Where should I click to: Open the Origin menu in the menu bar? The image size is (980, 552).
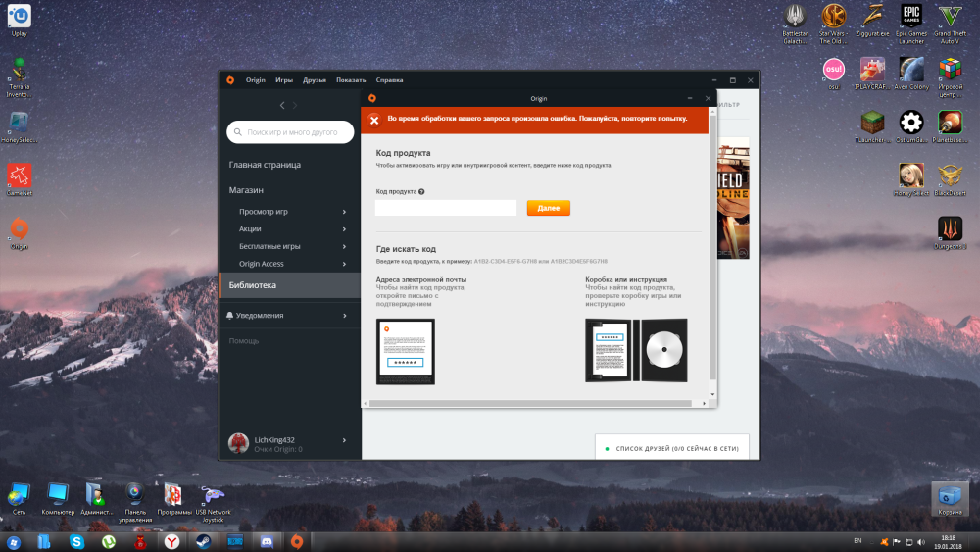pyautogui.click(x=255, y=80)
